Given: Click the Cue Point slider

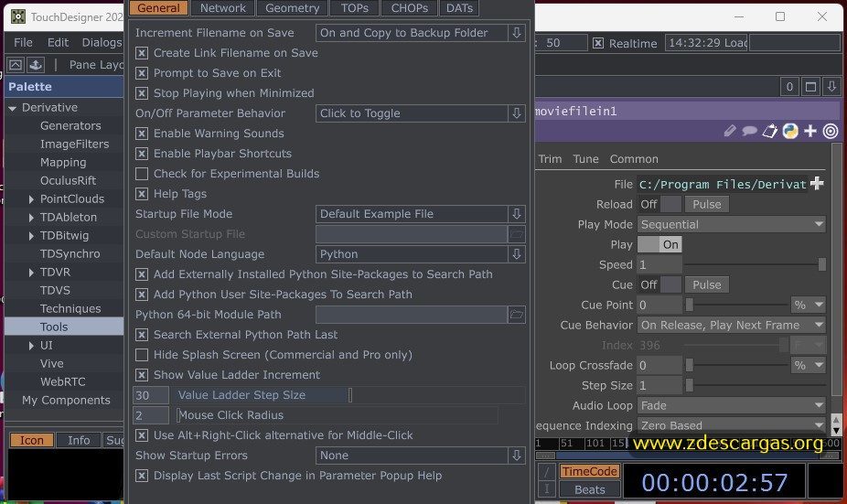Looking at the screenshot, I should [737, 305].
